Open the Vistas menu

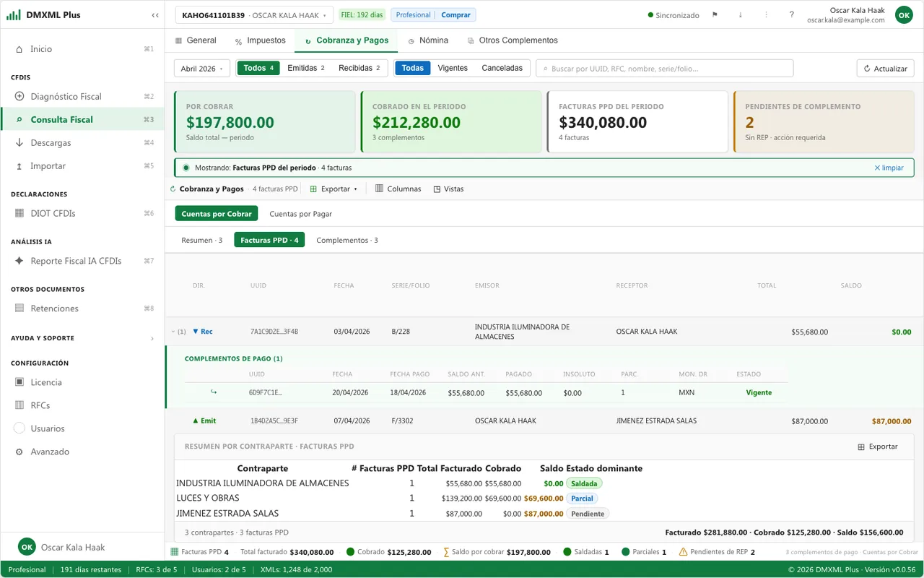coord(448,189)
